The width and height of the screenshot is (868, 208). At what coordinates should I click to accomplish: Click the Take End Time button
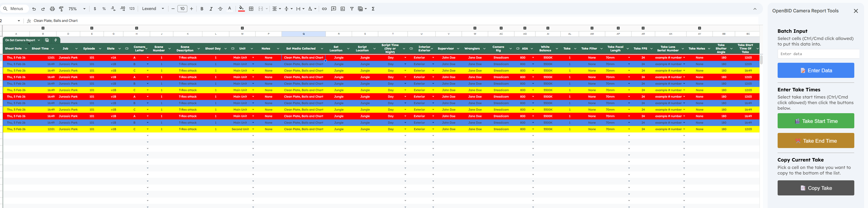click(x=816, y=141)
